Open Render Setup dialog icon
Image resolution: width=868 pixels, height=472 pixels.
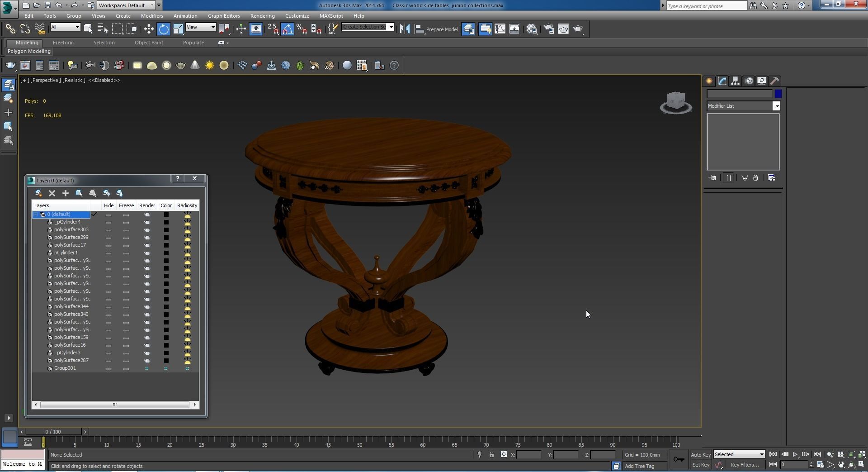point(548,29)
